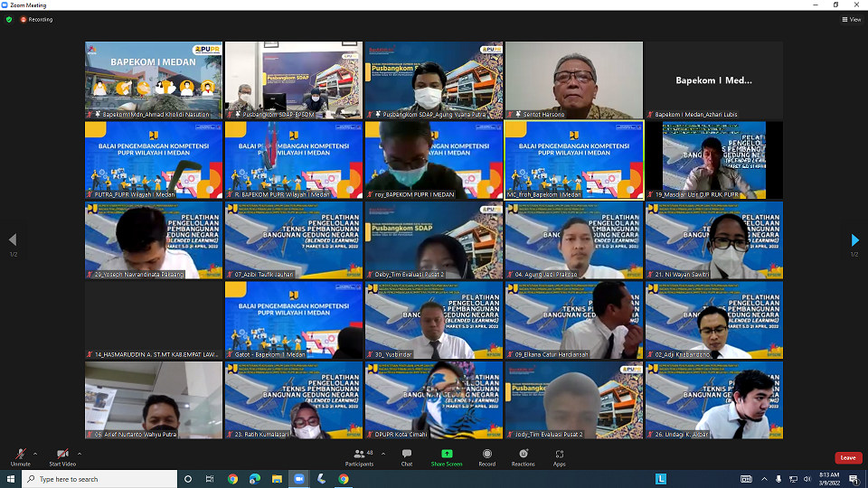
Task: Open the Reactions menu
Action: (x=524, y=457)
